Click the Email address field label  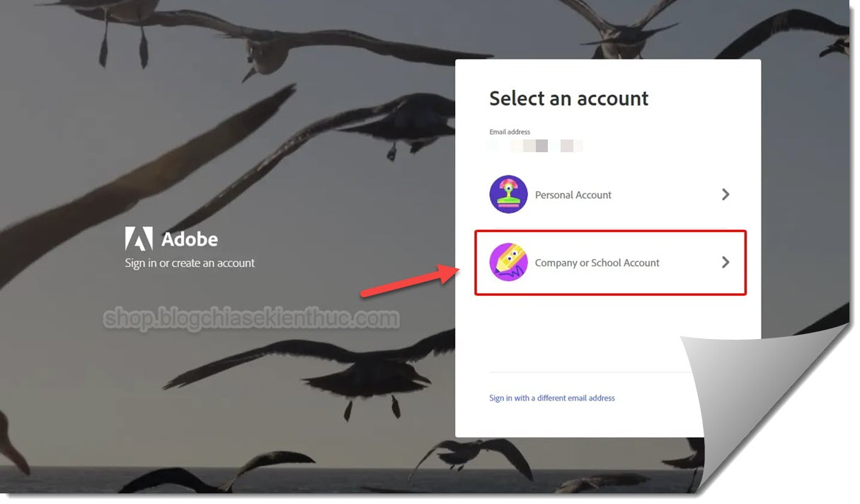click(x=510, y=132)
